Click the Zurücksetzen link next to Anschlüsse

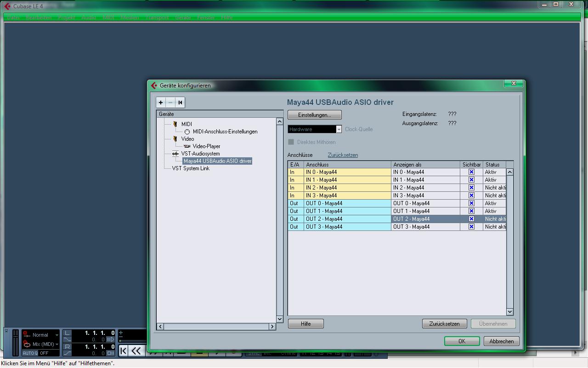coord(343,155)
